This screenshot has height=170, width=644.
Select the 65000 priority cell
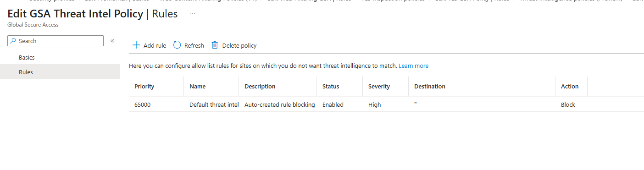(142, 104)
